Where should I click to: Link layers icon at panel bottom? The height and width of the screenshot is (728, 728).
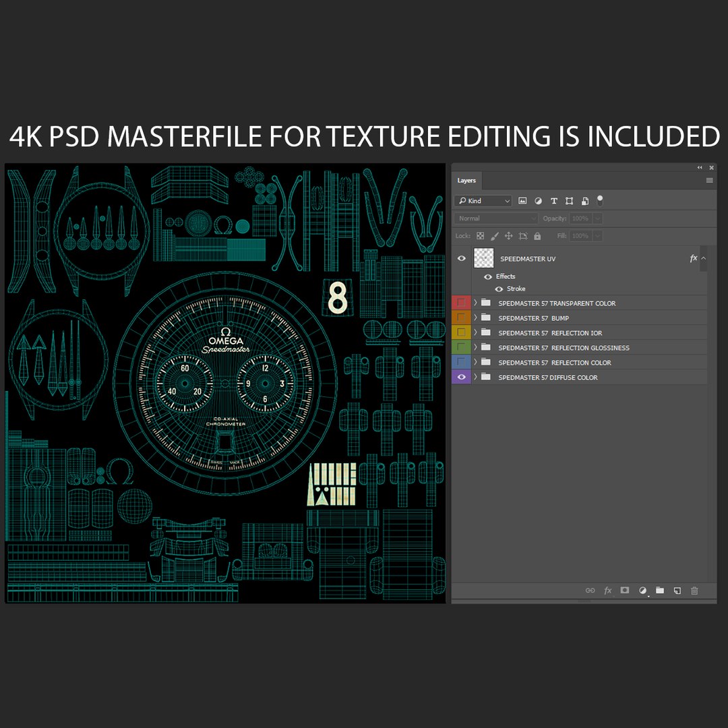tap(590, 590)
